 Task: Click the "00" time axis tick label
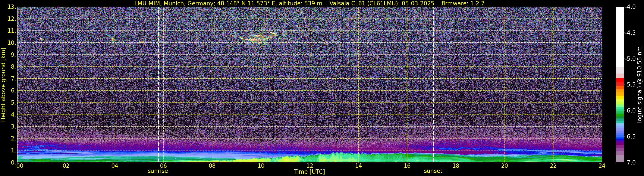[20, 166]
